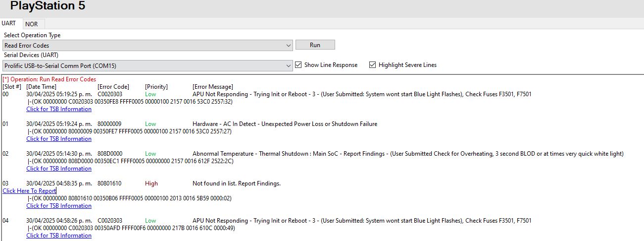Open the Read Error Codes operation dropdown
Image resolution: width=644 pixels, height=241 pixels.
pos(147,45)
